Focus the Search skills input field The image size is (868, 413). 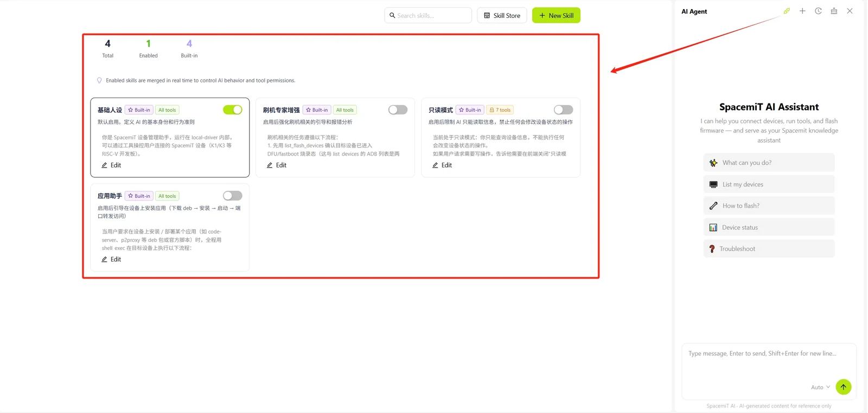[428, 15]
